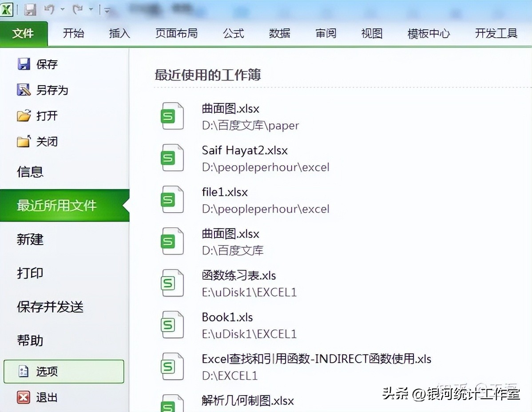Open the 信息 section

coord(30,171)
